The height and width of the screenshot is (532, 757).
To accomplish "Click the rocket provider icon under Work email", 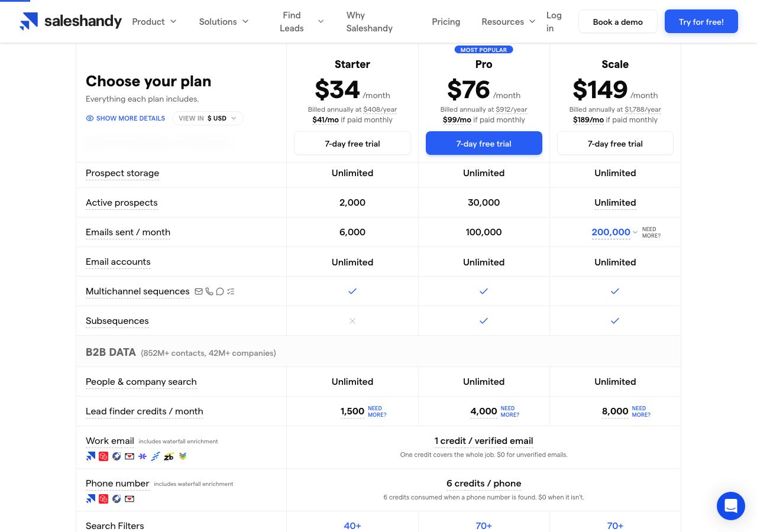I will pos(117,456).
